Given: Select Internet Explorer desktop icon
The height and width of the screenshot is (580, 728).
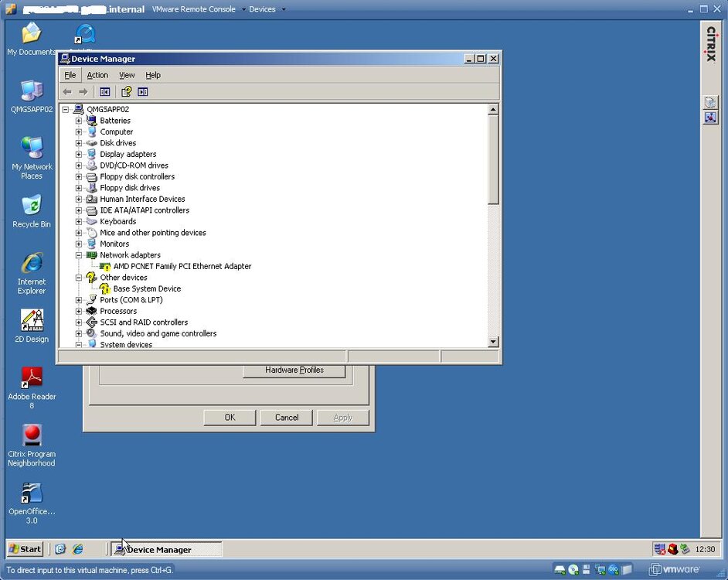Looking at the screenshot, I should pyautogui.click(x=32, y=273).
